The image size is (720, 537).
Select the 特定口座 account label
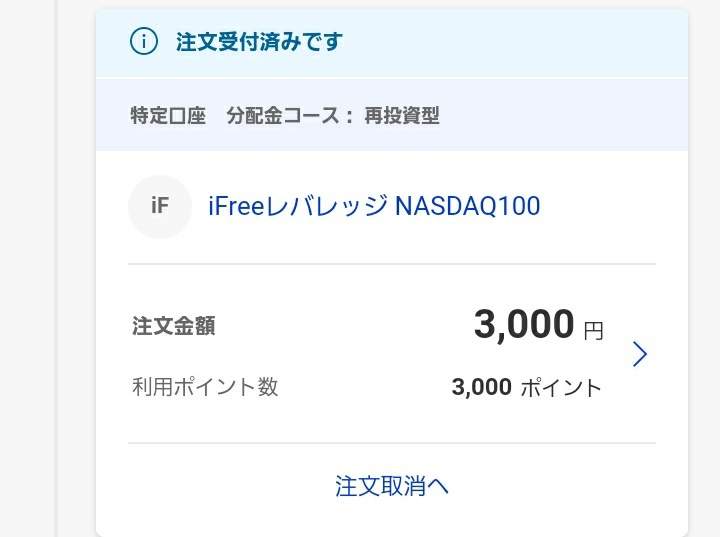point(168,115)
